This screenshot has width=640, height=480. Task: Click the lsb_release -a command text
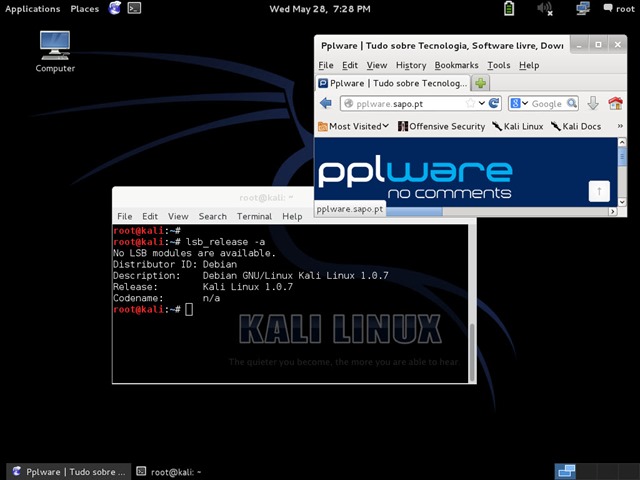tap(225, 242)
